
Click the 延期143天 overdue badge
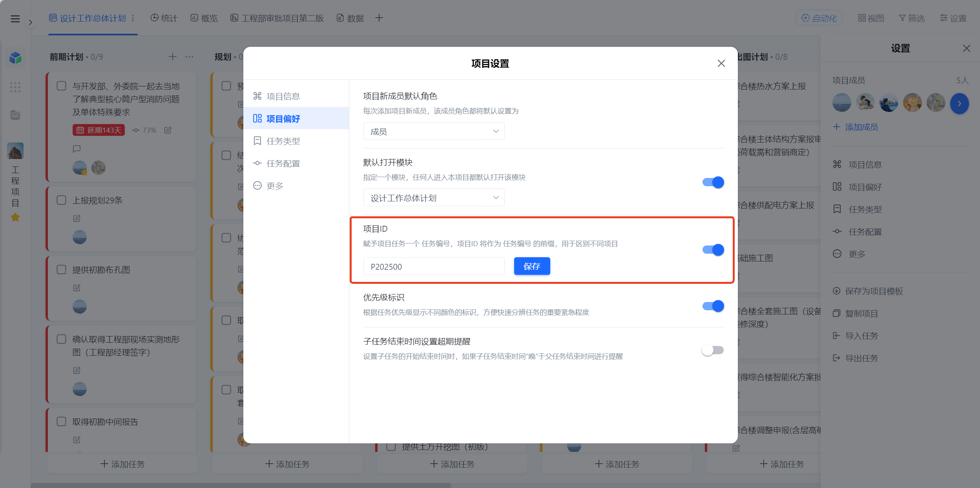[x=99, y=130]
